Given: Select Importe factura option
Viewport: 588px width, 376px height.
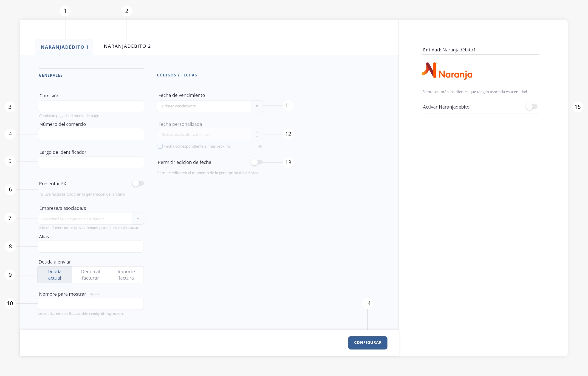Looking at the screenshot, I should tap(126, 275).
